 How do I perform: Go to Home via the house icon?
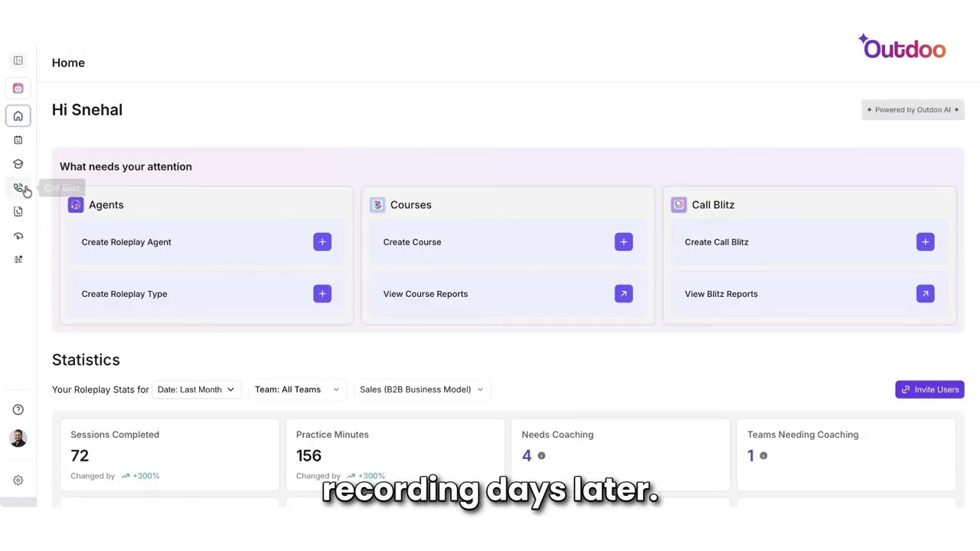pos(18,116)
